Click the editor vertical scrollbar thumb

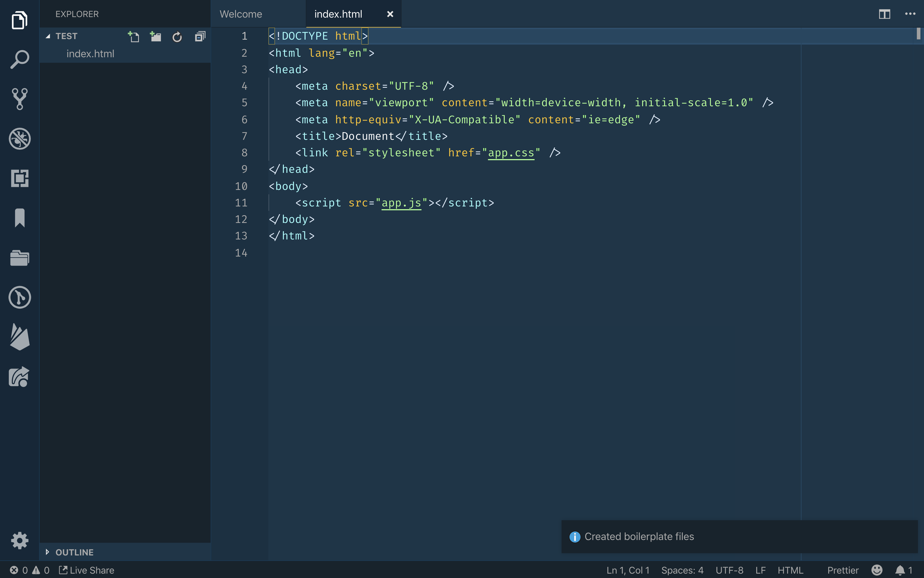pyautogui.click(x=918, y=34)
